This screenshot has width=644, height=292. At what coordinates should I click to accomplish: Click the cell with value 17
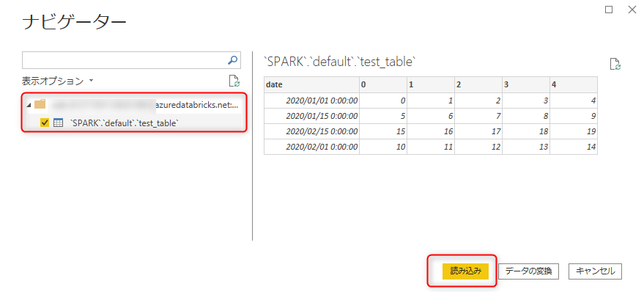(478, 131)
